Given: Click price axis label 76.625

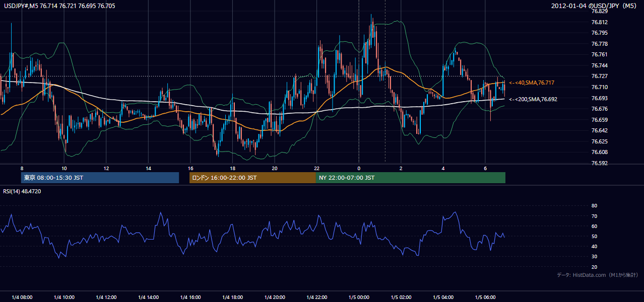Looking at the screenshot, I should coord(600,141).
